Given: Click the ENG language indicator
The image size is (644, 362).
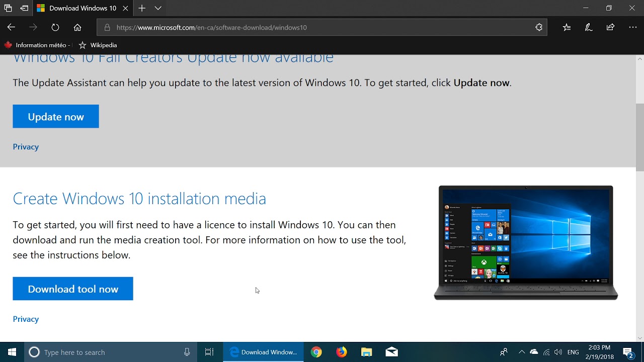Looking at the screenshot, I should pos(573,352).
